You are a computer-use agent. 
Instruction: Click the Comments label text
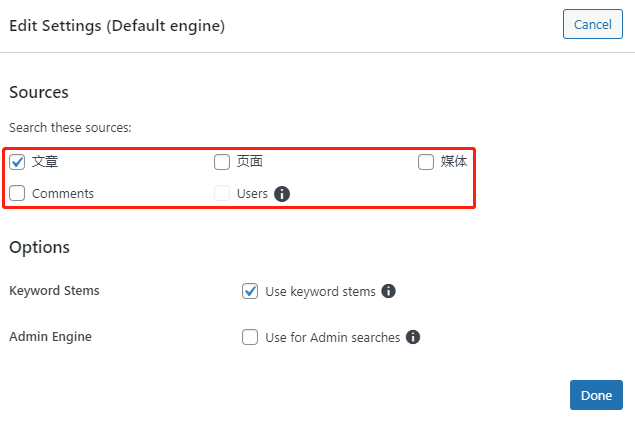63,193
